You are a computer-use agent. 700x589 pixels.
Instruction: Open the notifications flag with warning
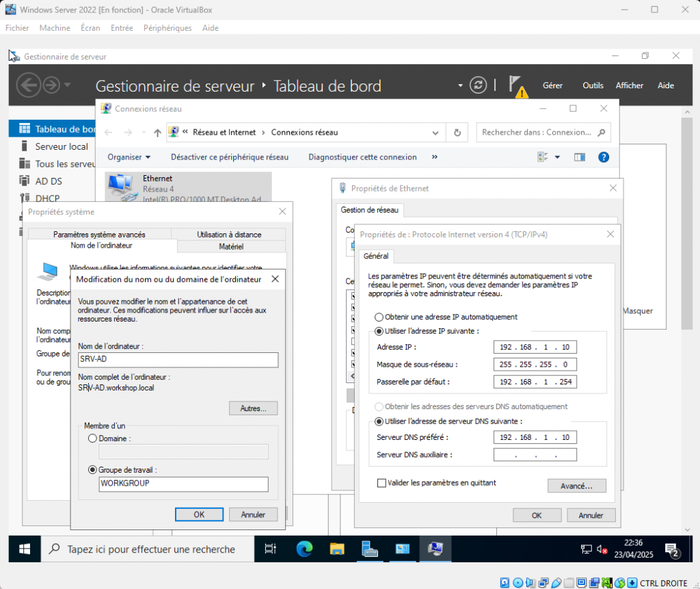(517, 85)
